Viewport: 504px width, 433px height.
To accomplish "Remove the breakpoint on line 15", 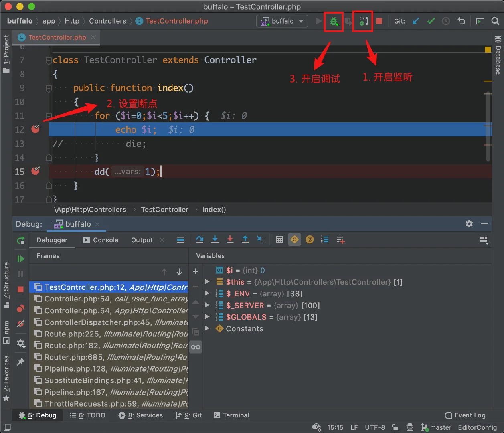I will [x=36, y=171].
